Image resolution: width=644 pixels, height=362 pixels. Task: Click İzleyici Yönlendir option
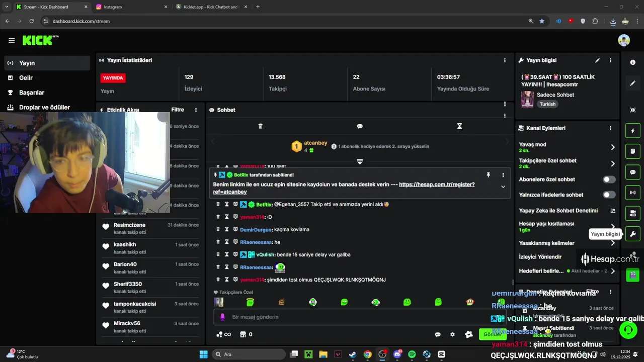540,257
